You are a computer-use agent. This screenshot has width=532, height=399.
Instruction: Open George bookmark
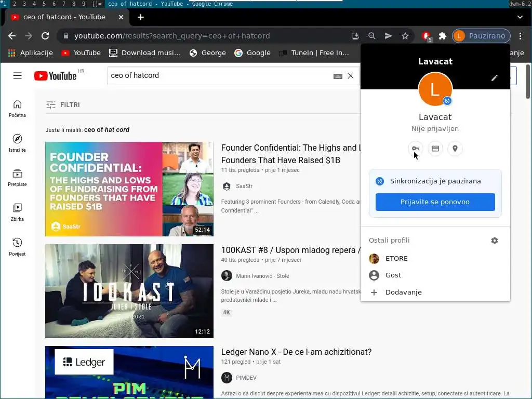[208, 53]
